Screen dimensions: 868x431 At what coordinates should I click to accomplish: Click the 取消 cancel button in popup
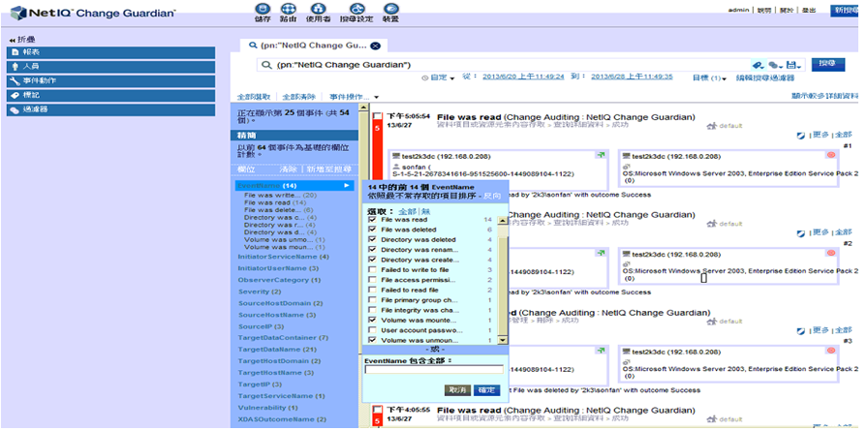pos(457,390)
